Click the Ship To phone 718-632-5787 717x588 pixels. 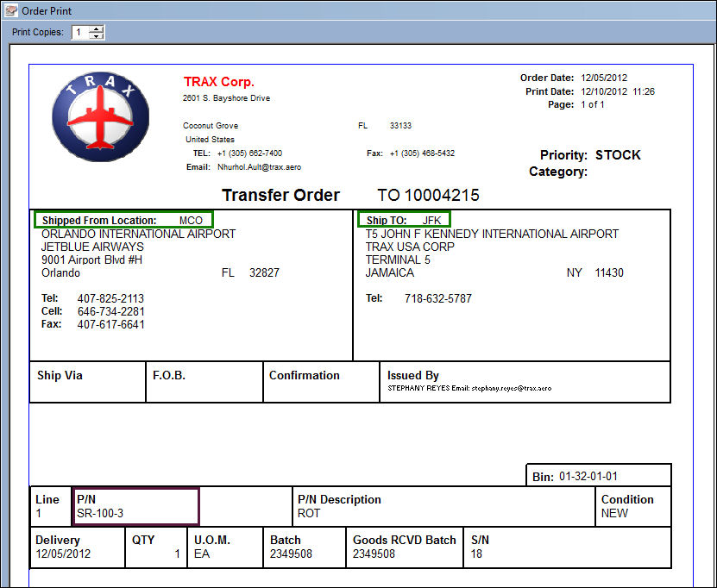coord(438,298)
